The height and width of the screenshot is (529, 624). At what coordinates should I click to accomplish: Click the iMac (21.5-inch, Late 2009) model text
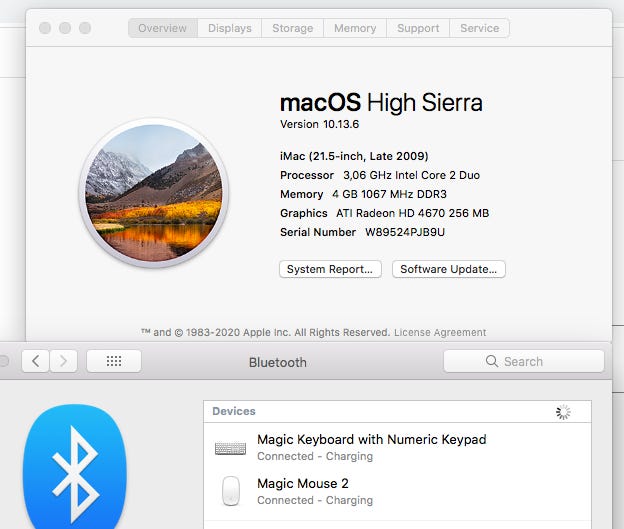tap(354, 156)
